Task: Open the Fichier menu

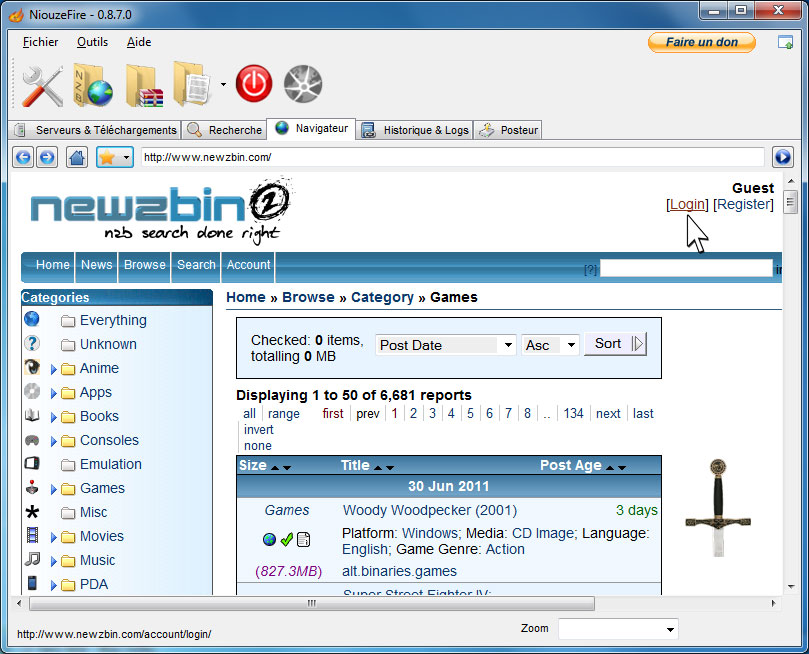Action: pos(40,42)
